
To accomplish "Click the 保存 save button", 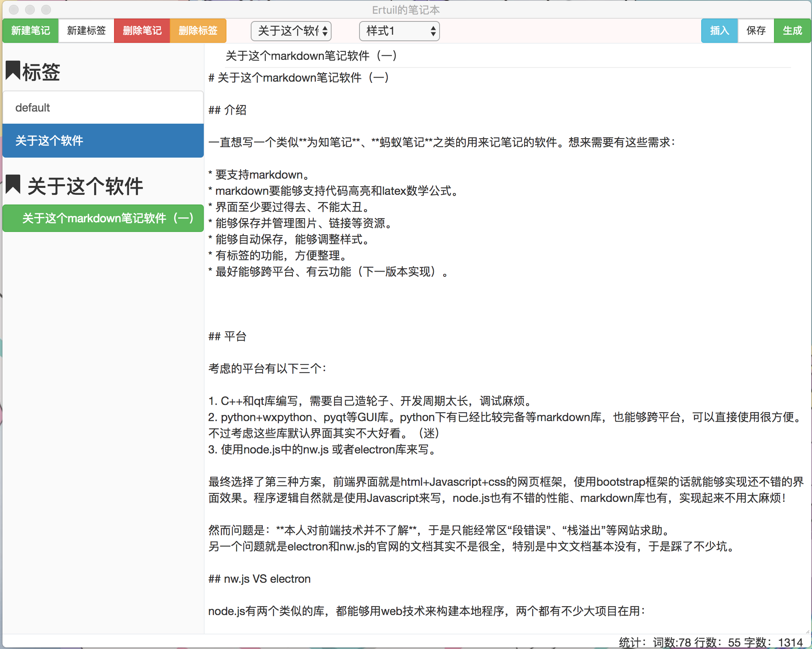I will (756, 31).
